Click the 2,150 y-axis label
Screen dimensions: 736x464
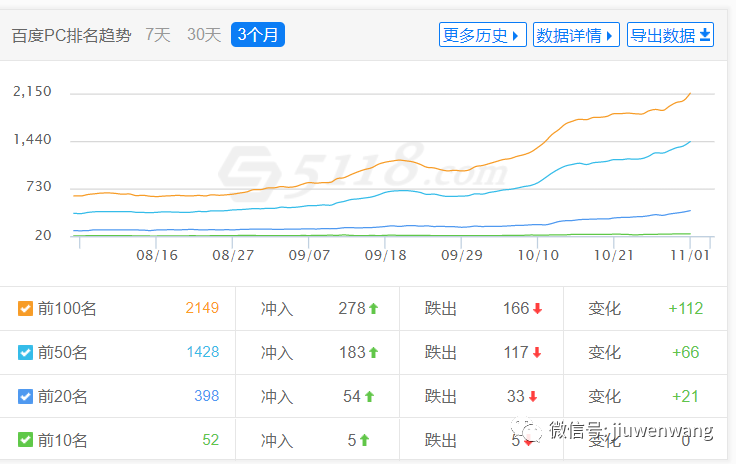[32, 91]
